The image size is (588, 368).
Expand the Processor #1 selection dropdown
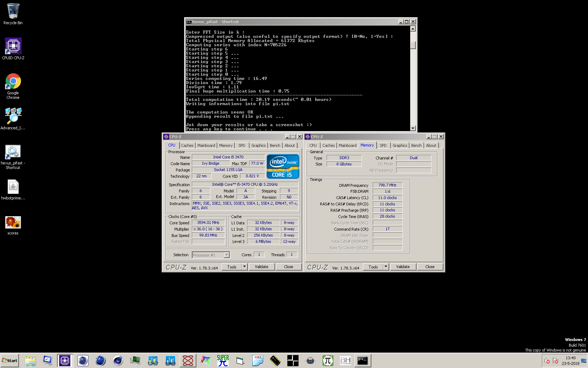coord(226,255)
